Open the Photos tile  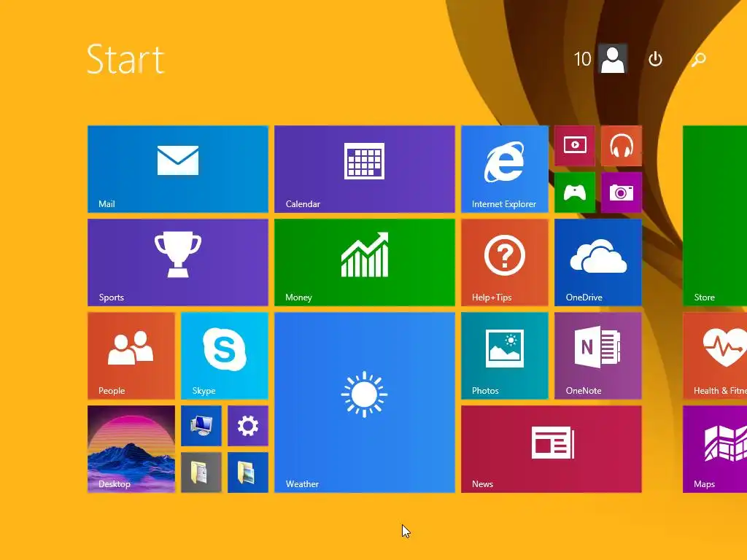coord(505,356)
